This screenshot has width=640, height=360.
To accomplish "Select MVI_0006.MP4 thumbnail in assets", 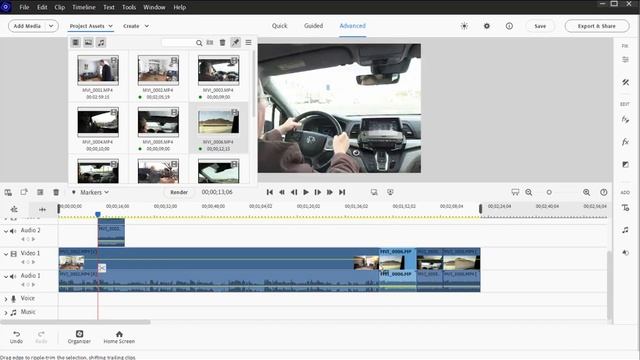I will click(218, 122).
